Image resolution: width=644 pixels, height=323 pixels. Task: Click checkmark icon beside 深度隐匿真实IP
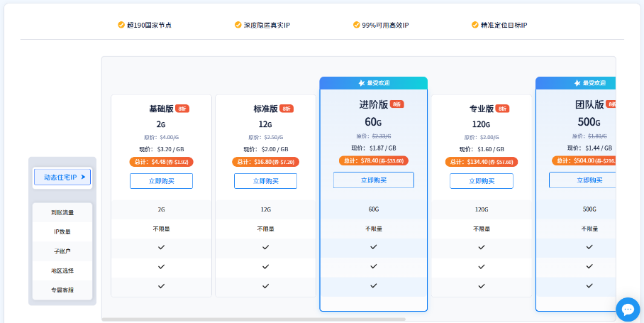coord(238,25)
